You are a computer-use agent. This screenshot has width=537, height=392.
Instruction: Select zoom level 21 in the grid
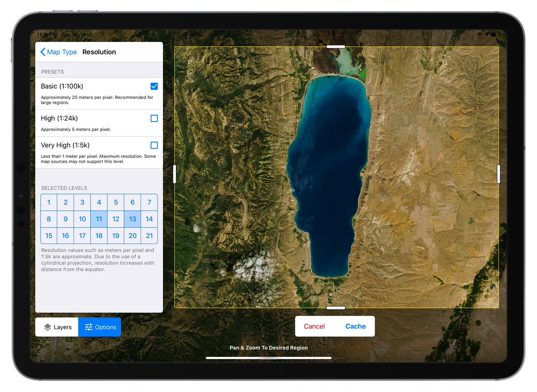(x=149, y=236)
